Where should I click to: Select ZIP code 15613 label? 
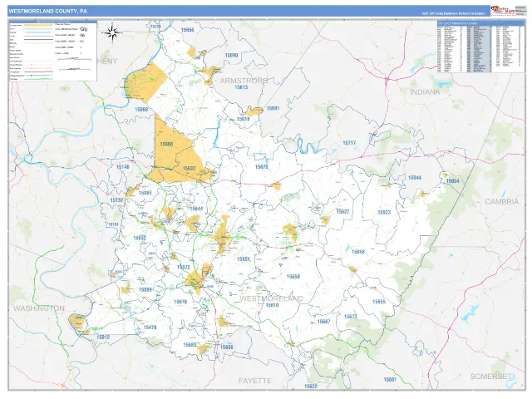[241, 87]
